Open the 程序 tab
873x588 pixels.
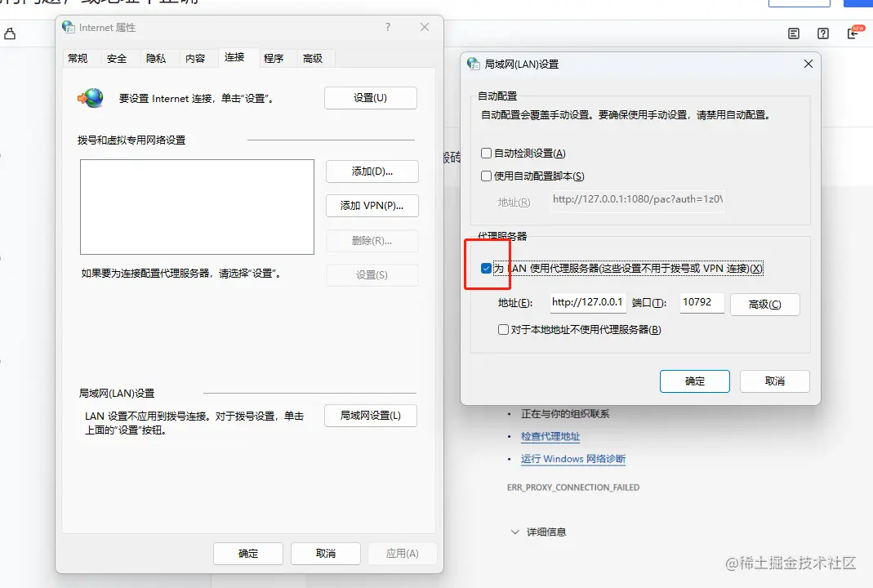(x=274, y=59)
